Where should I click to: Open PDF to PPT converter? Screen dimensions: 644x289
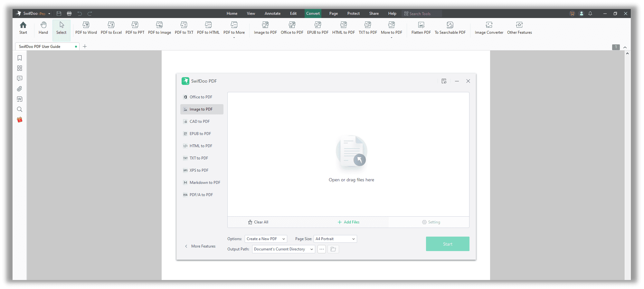click(135, 28)
